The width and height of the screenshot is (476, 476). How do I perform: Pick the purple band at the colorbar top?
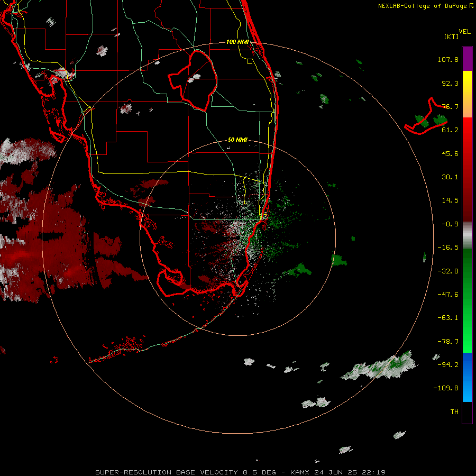pyautogui.click(x=467, y=59)
